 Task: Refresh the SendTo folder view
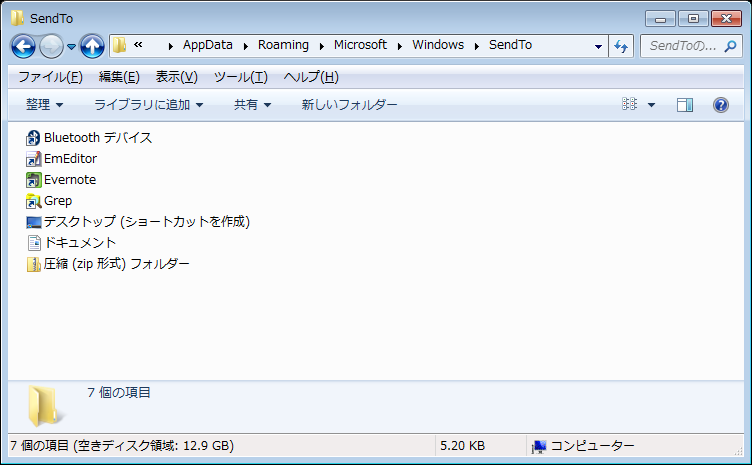(x=621, y=46)
